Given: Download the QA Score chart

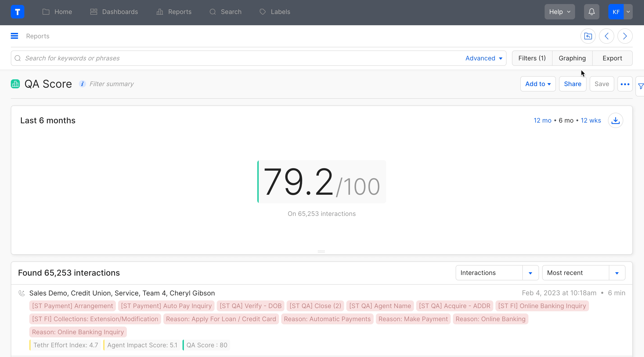Looking at the screenshot, I should (615, 121).
